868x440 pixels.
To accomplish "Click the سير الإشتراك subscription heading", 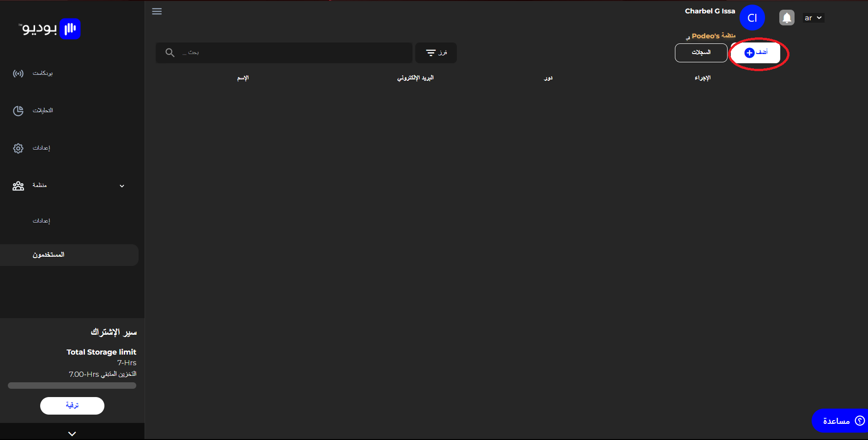I will pos(114,332).
